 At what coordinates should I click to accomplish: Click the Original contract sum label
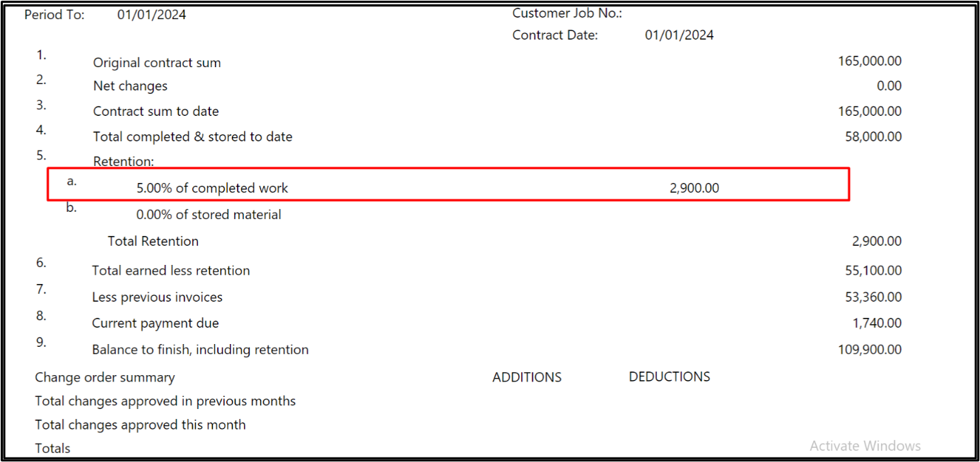(x=157, y=63)
